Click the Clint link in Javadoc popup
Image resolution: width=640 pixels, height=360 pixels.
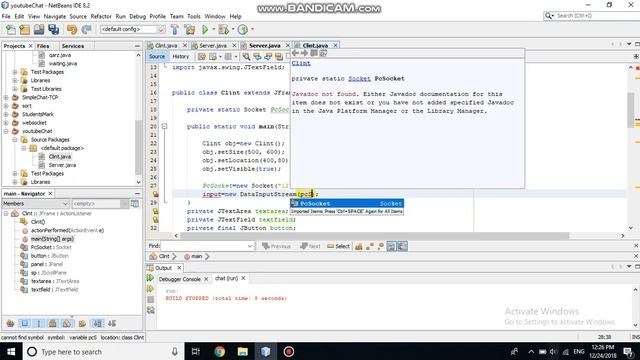click(301, 63)
